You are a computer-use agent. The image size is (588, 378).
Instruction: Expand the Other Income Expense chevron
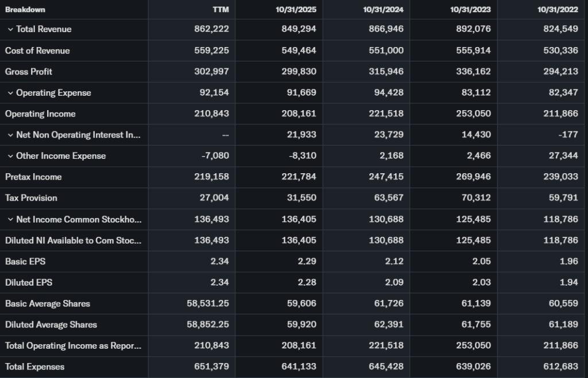pos(10,156)
